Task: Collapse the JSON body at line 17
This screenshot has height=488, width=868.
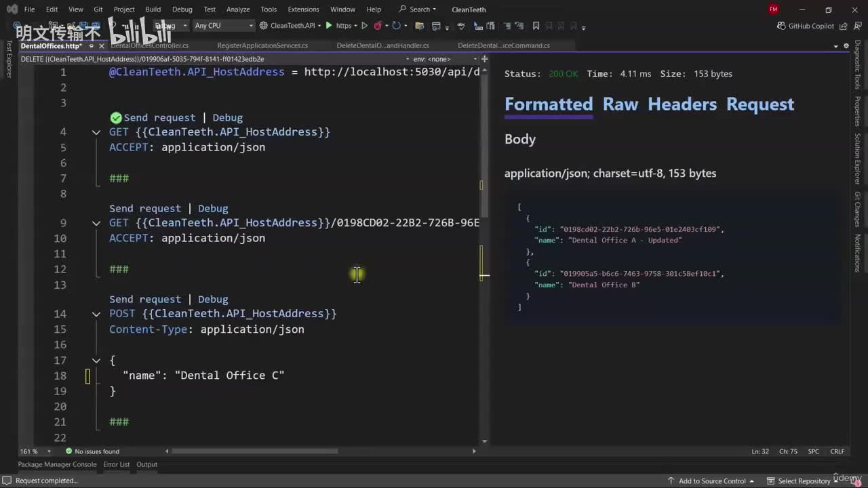Action: (x=96, y=361)
